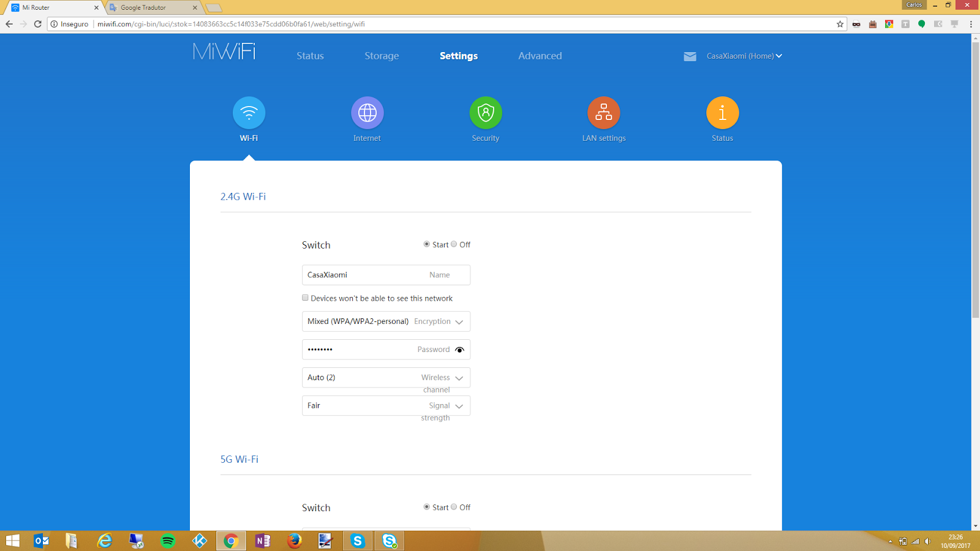Click the taskbar clock showing 23:26
980x551 pixels.
[x=956, y=541]
